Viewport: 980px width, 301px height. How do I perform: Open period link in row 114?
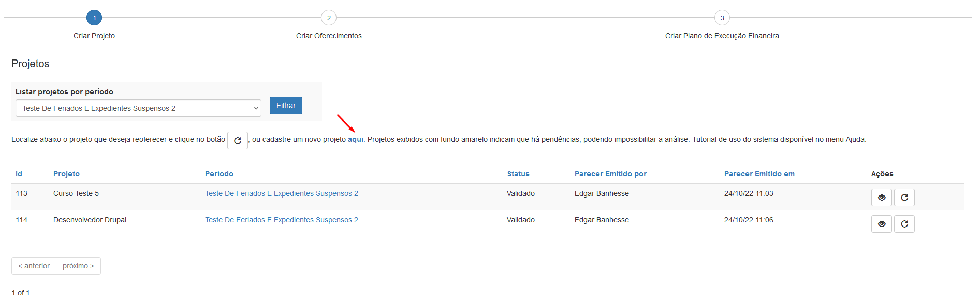pyautogui.click(x=282, y=220)
